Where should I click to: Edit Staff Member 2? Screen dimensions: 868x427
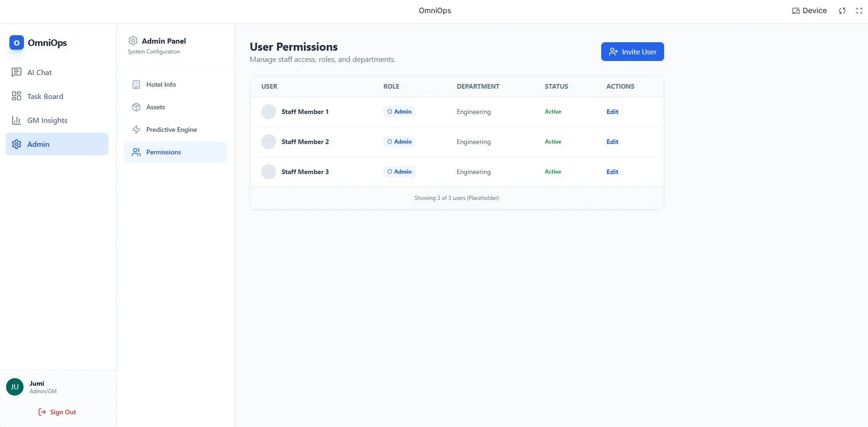coord(612,142)
